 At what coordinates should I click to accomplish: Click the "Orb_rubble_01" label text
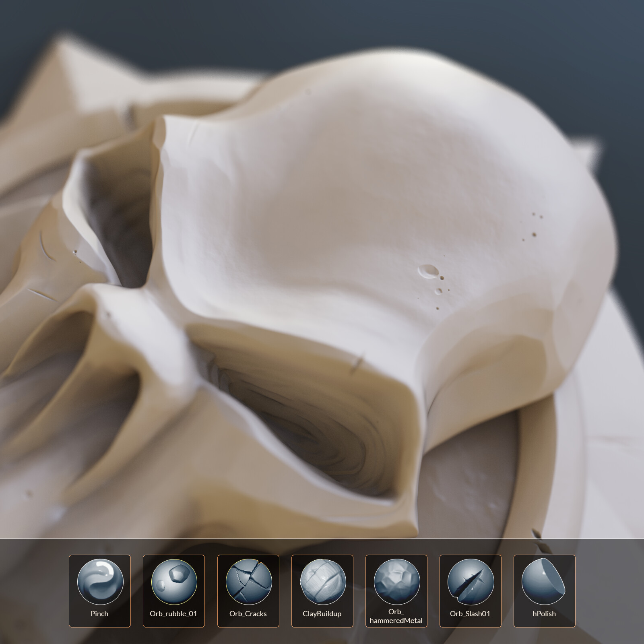pos(173,614)
